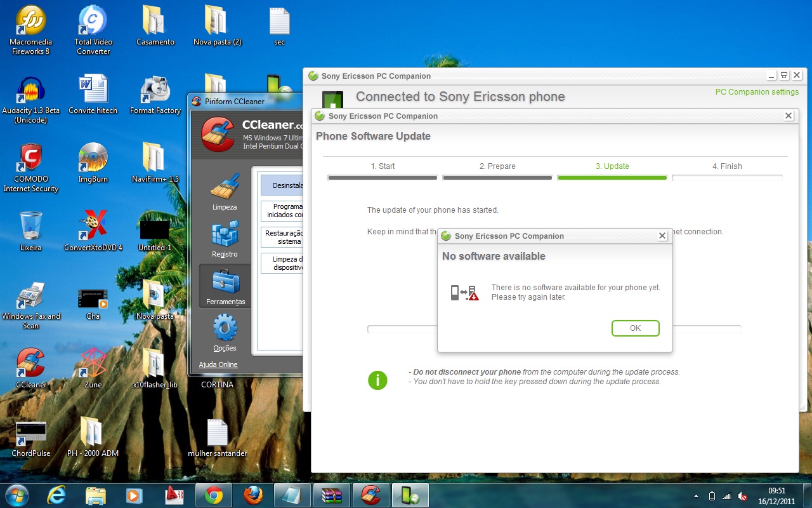Open the ChordPulse desktop shortcut
The width and height of the screenshot is (812, 508).
(x=30, y=438)
